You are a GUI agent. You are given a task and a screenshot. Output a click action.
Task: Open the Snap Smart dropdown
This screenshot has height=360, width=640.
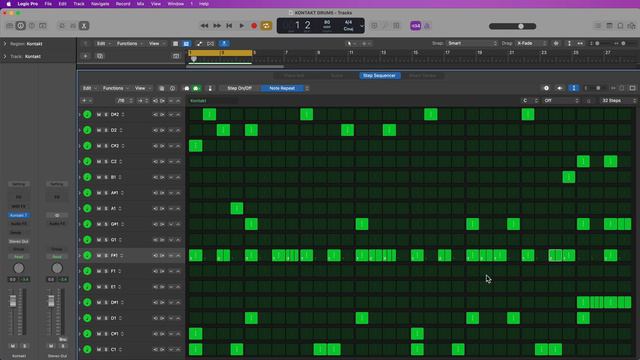point(472,43)
